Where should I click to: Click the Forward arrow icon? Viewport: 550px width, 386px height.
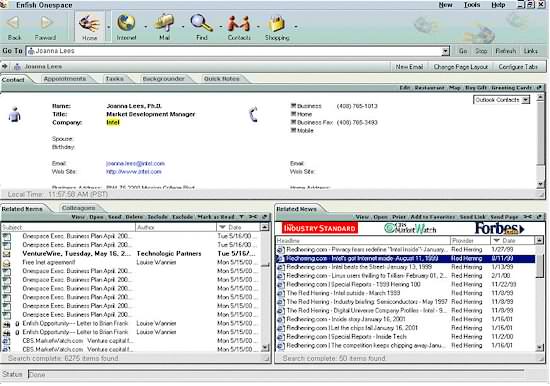coord(46,23)
